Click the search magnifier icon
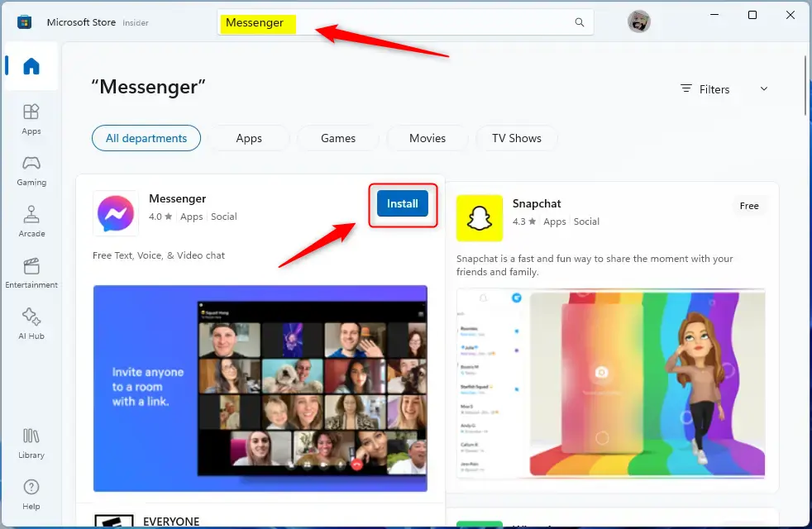This screenshot has width=812, height=529. click(x=580, y=22)
